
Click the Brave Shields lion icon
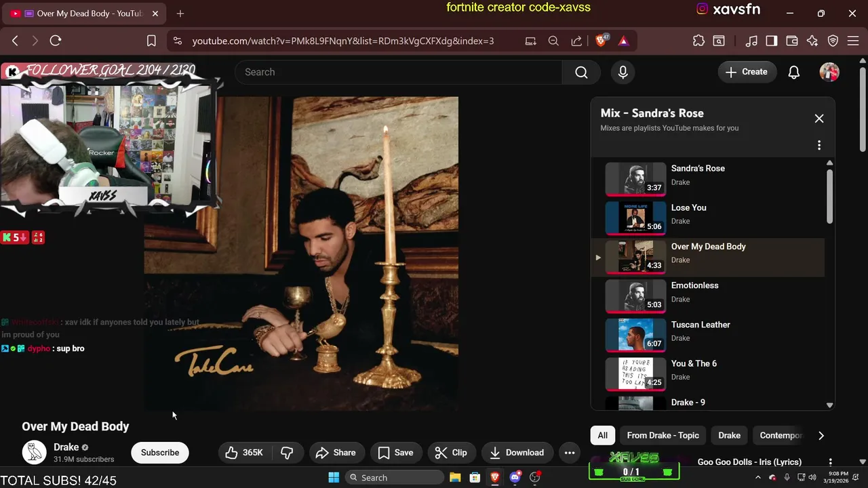pos(601,41)
